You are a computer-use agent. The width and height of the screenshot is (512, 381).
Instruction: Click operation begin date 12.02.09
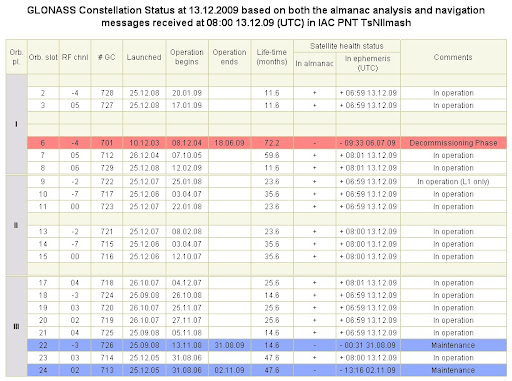click(x=187, y=168)
